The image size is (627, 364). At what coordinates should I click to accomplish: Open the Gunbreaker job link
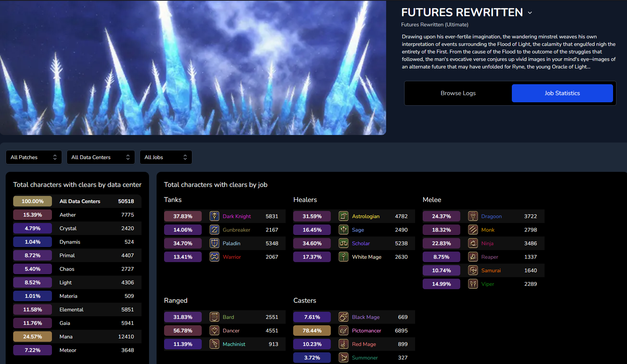(236, 230)
